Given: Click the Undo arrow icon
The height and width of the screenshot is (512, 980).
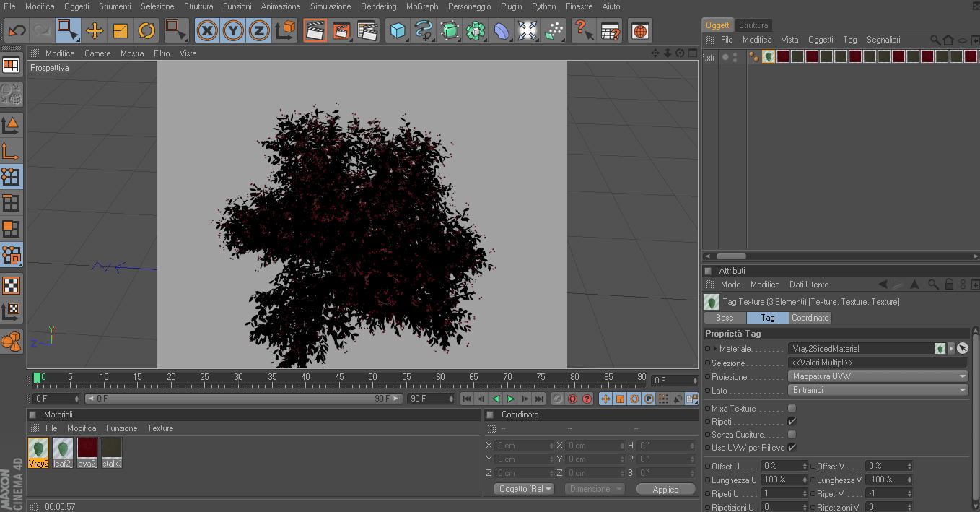Looking at the screenshot, I should pyautogui.click(x=16, y=31).
